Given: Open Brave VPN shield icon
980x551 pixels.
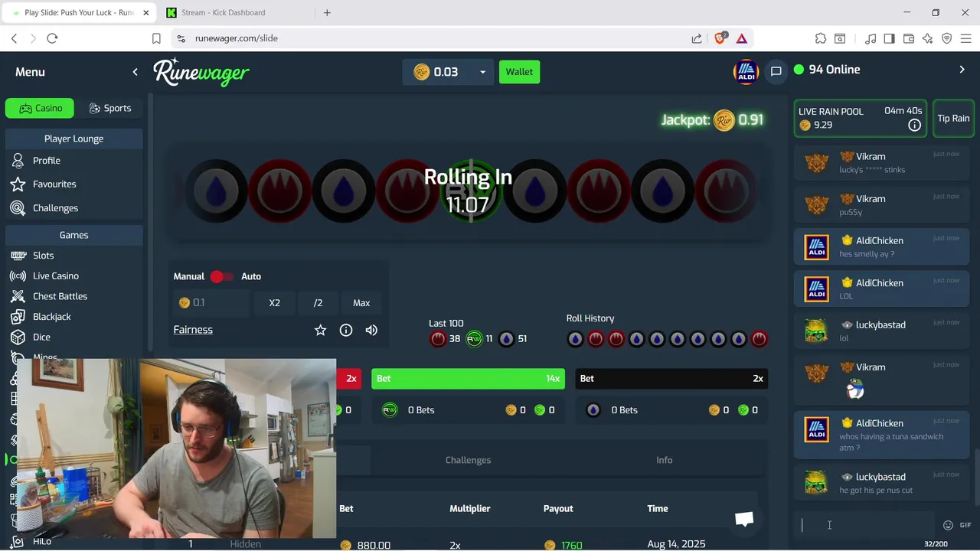Looking at the screenshot, I should 947,38.
